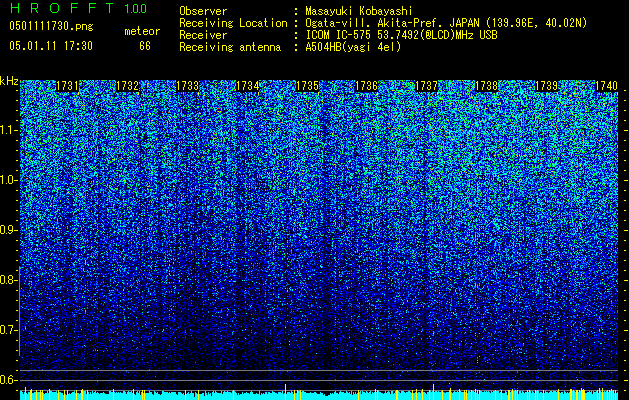Viewport: 629px width, 400px height.
Task: Click the 1.0 frequency axis label
Action: [7, 181]
